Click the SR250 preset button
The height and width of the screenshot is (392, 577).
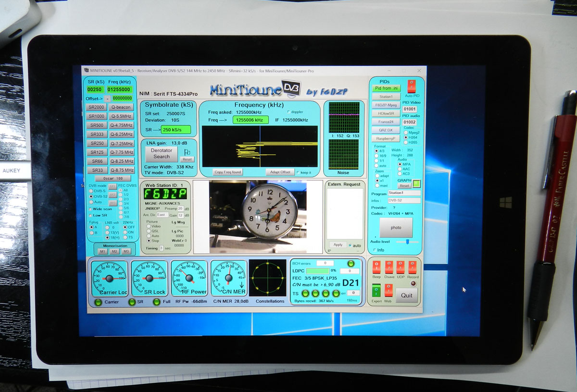97,143
